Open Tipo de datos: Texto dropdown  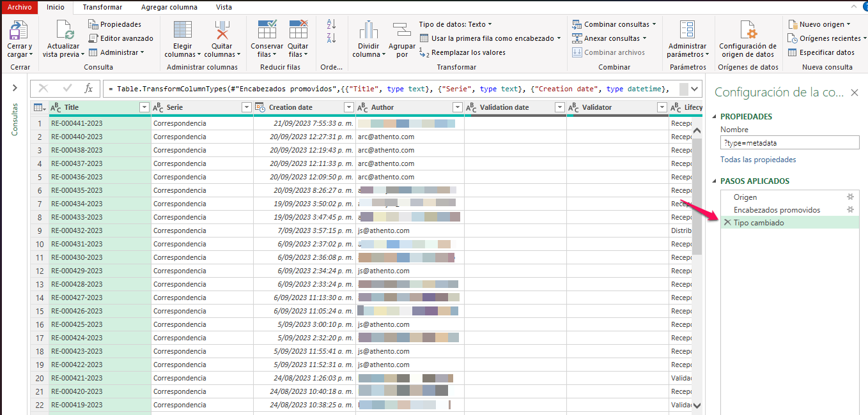coord(455,24)
